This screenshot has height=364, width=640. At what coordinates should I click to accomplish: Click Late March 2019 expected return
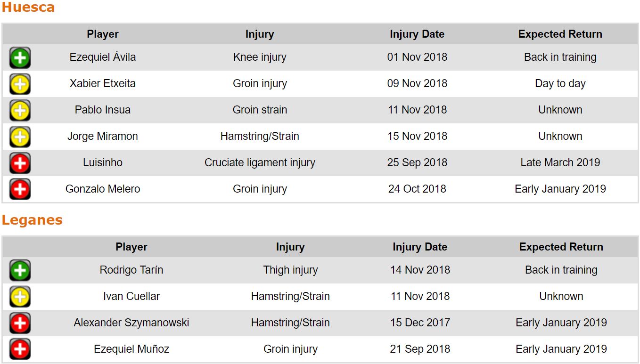[560, 163]
